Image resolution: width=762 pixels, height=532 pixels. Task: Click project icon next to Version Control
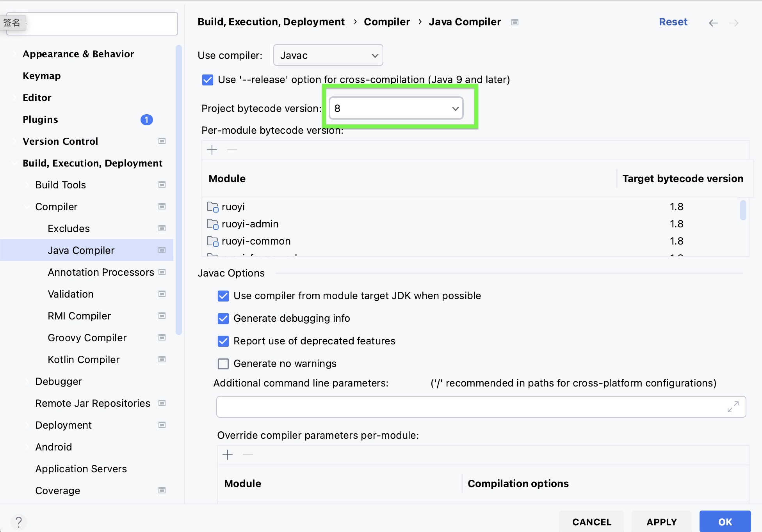(x=162, y=141)
